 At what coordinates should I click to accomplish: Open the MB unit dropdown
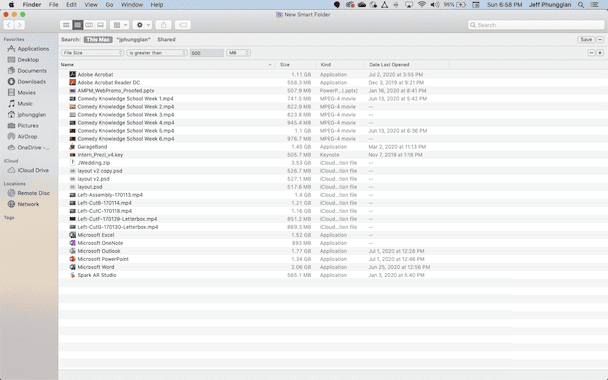[238, 53]
